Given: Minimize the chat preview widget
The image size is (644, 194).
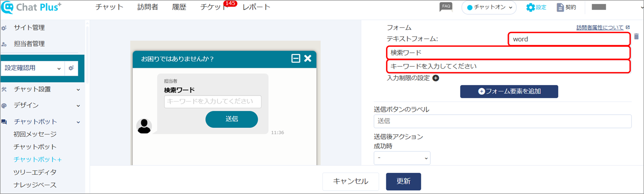Looking at the screenshot, I should (296, 58).
